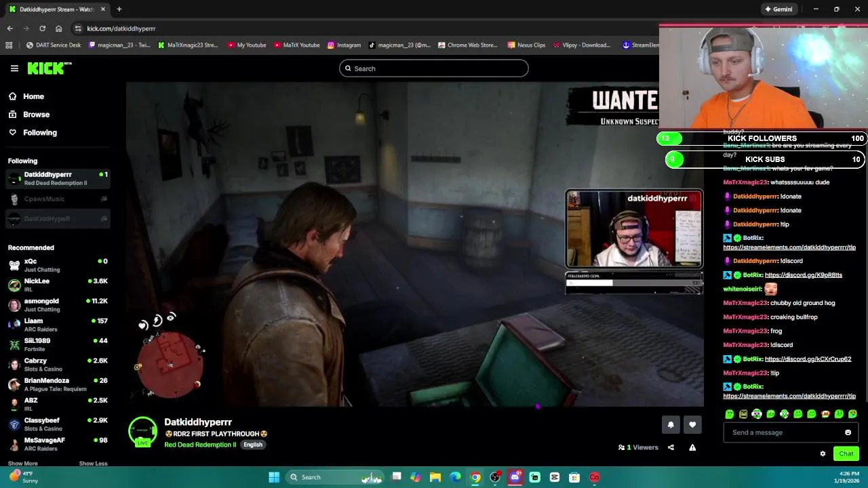Open the Chrome apps grid icon
This screenshot has width=868, height=488.
coord(9,45)
